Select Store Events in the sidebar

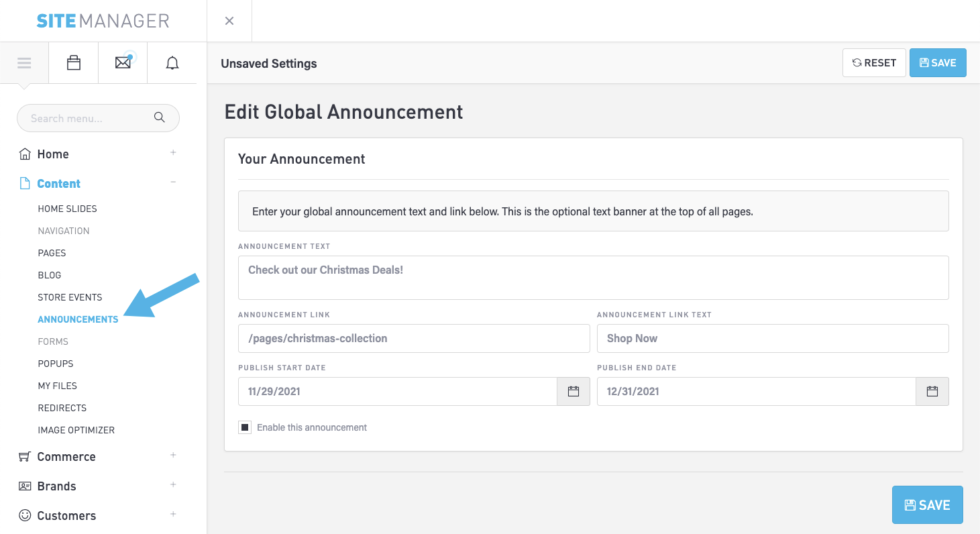70,297
